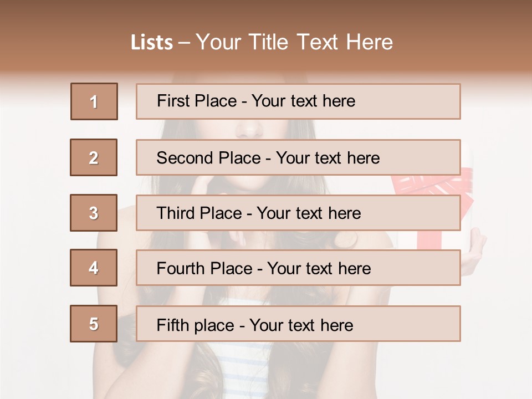Click the word 'Third' in the list

pyautogui.click(x=175, y=213)
